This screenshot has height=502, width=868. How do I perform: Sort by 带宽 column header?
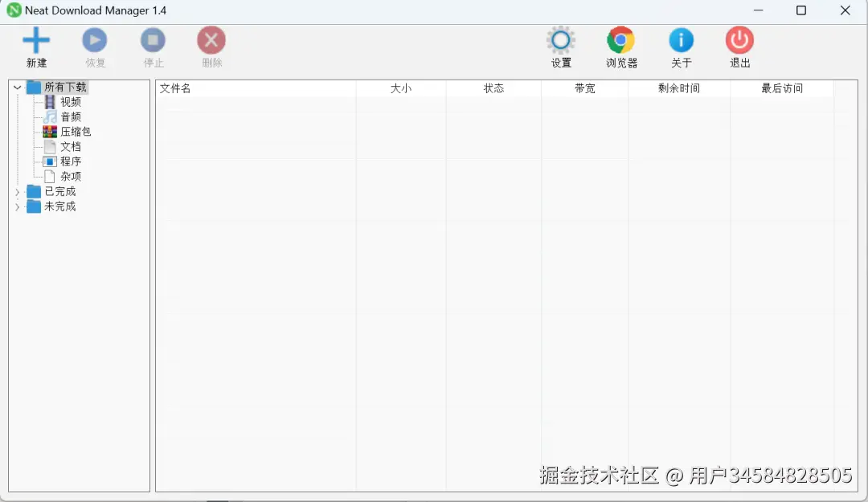[x=584, y=88]
